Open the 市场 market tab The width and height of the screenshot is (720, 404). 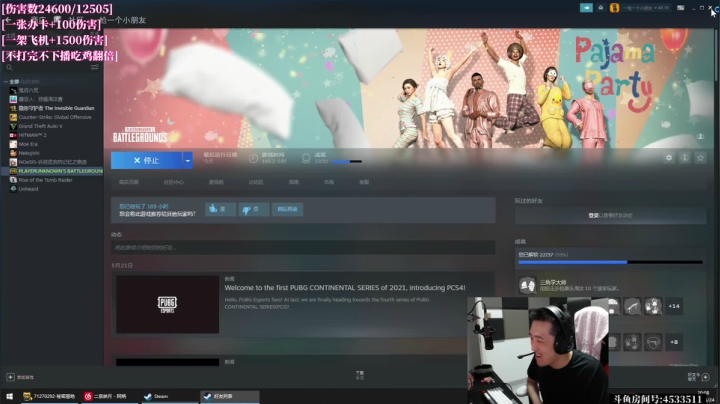(329, 182)
